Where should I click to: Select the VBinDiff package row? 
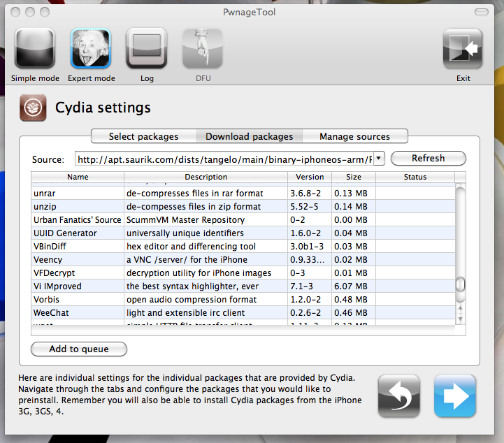click(243, 246)
